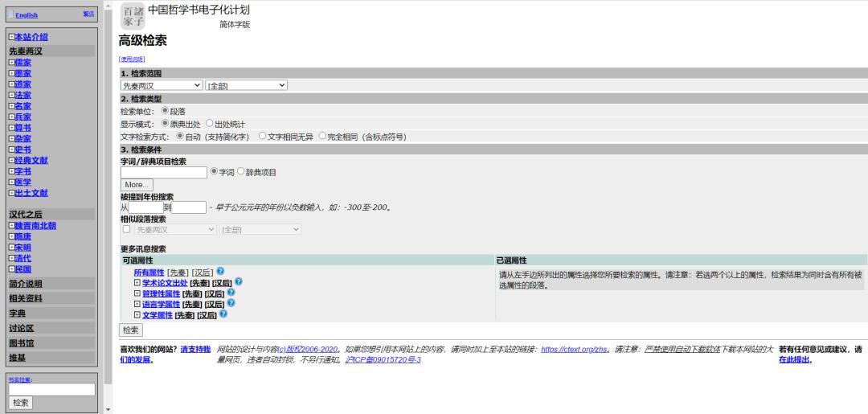This screenshot has width=868, height=414.
Task: Click help icon beside 学术论文出处
Action: (239, 282)
